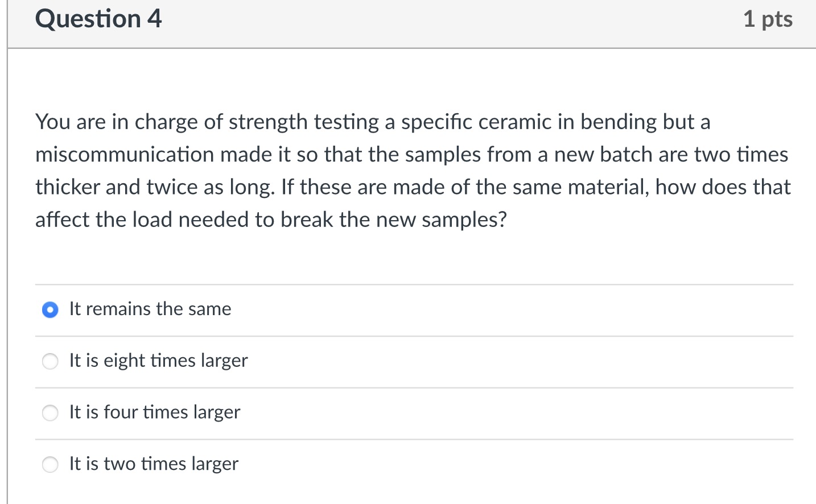Pick the "It is four times larger" radio button
The image size is (816, 504).
(x=50, y=413)
